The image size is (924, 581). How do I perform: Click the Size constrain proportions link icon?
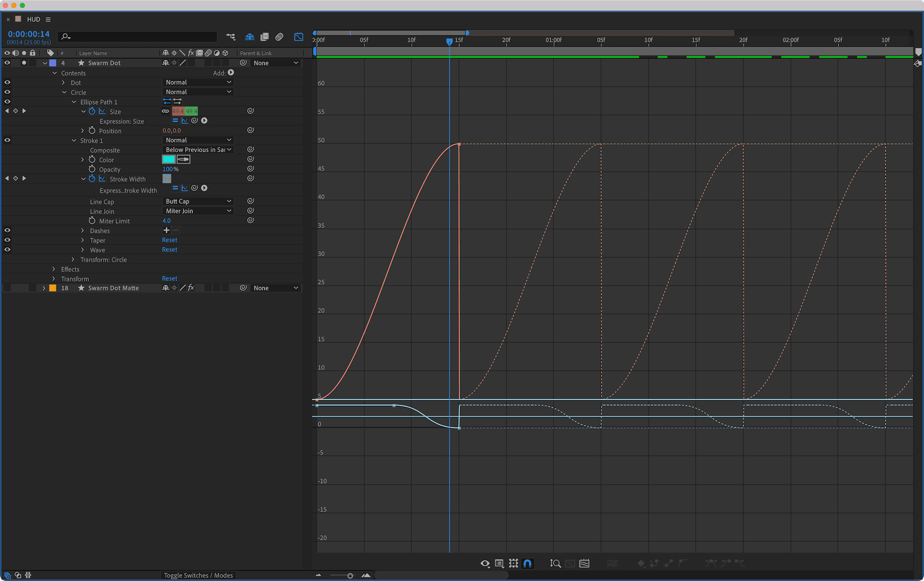[165, 112]
